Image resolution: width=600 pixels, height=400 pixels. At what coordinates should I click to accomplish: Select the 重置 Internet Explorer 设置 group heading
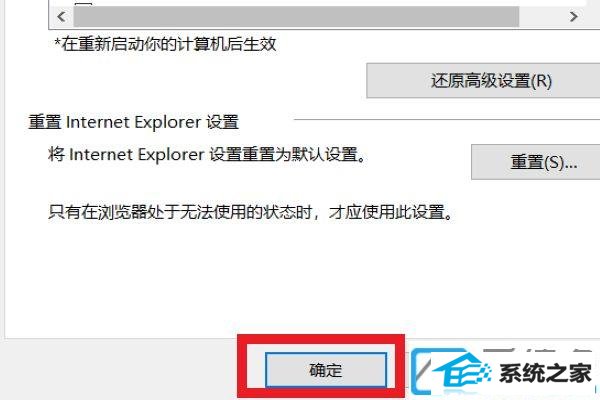[134, 122]
